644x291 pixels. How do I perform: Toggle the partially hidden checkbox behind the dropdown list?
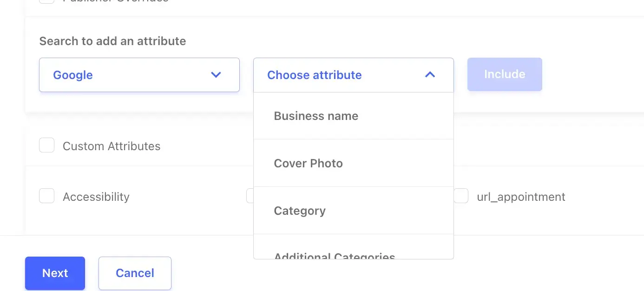(250, 196)
